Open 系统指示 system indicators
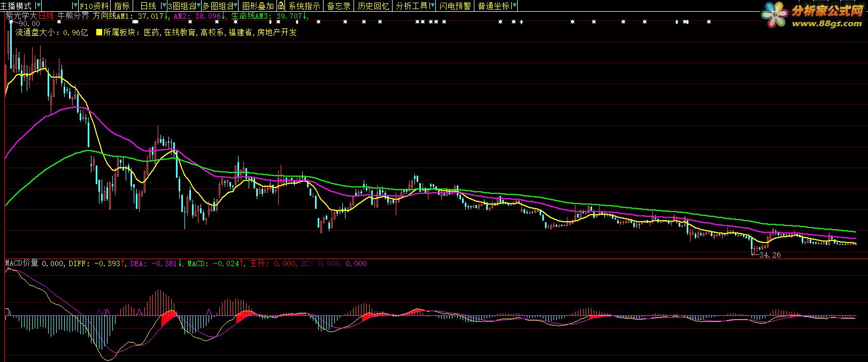The height and width of the screenshot is (362, 868). point(304,6)
